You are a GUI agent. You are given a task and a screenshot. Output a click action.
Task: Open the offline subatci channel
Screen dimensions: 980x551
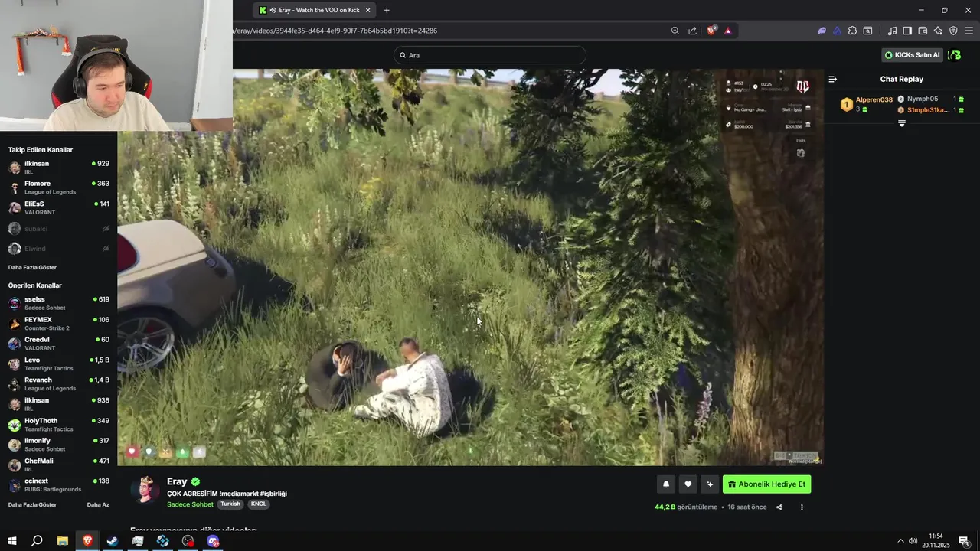pyautogui.click(x=59, y=228)
